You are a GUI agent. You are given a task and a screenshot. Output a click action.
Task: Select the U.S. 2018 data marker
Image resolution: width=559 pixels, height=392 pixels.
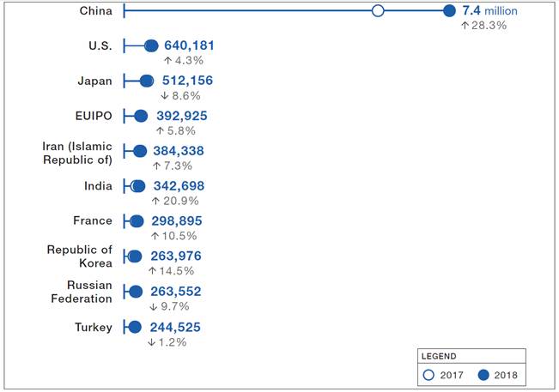[152, 45]
